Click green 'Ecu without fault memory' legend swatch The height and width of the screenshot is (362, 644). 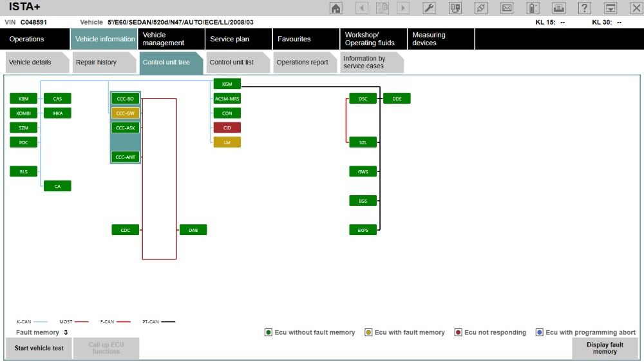(268, 332)
